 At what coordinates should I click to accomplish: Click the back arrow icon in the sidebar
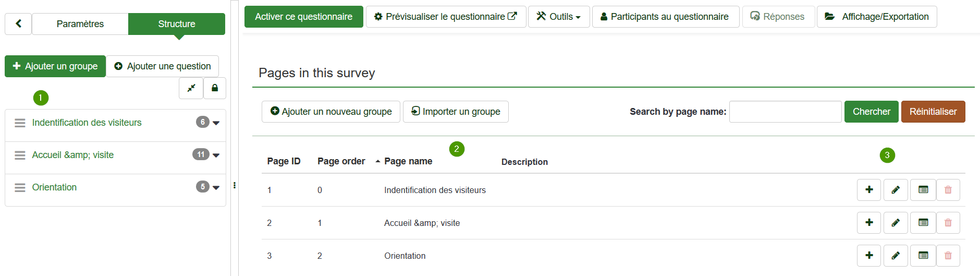pyautogui.click(x=18, y=23)
